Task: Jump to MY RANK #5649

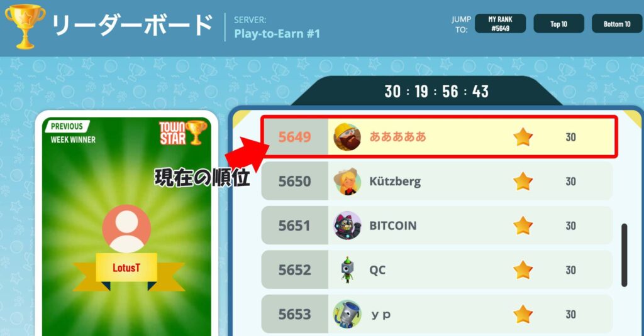Action: (x=500, y=23)
